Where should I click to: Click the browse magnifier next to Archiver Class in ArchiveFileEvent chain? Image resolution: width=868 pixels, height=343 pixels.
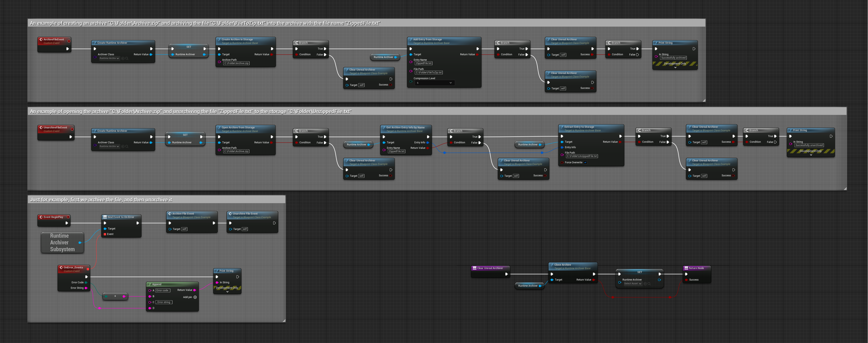(127, 58)
